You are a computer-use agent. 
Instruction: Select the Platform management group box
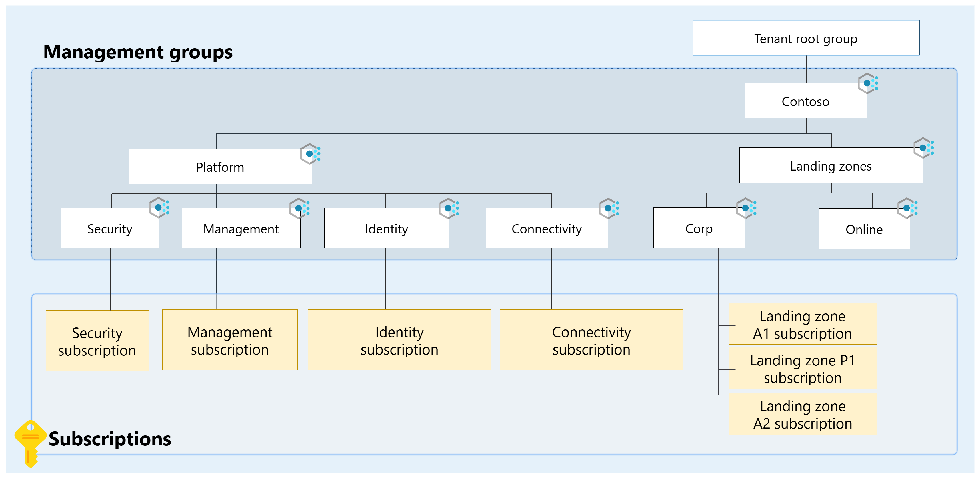tap(220, 167)
